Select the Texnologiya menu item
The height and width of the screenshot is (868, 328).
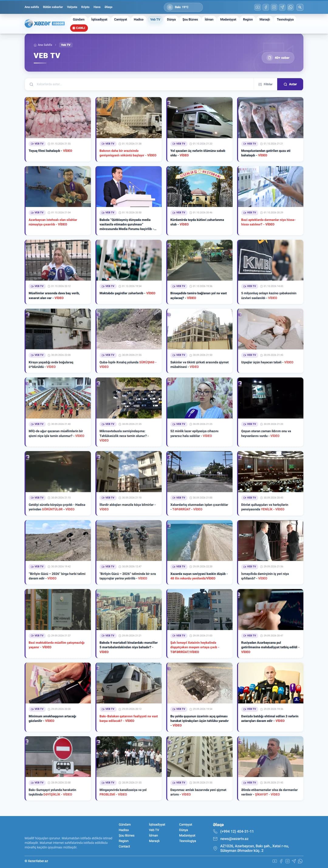pos(285,19)
